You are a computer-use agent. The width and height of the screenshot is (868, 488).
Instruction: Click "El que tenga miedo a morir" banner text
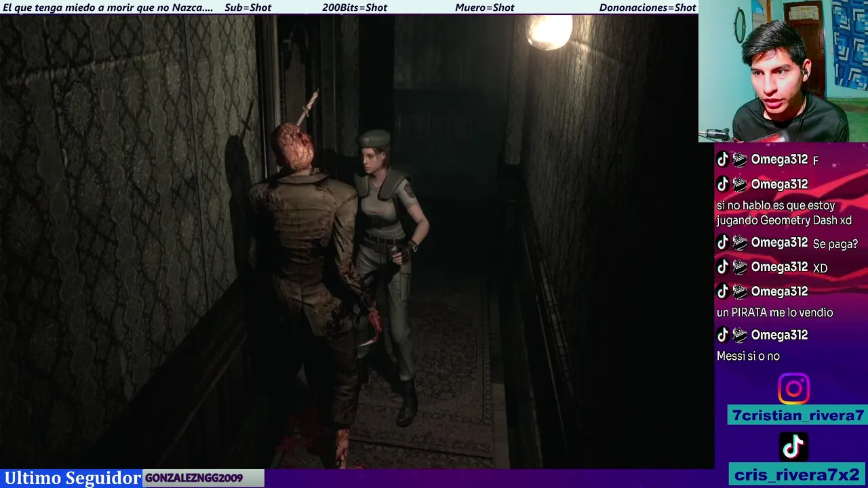pos(108,7)
